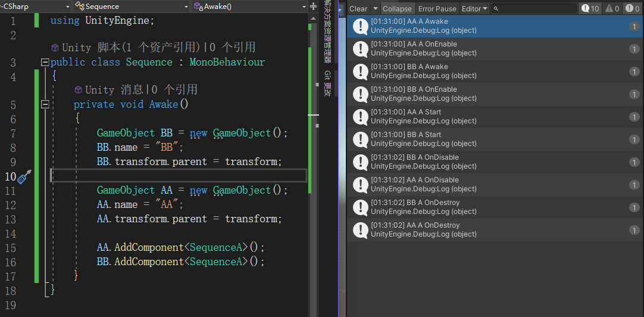Click the screwdriver quick-actions icon at line 10

point(24,177)
